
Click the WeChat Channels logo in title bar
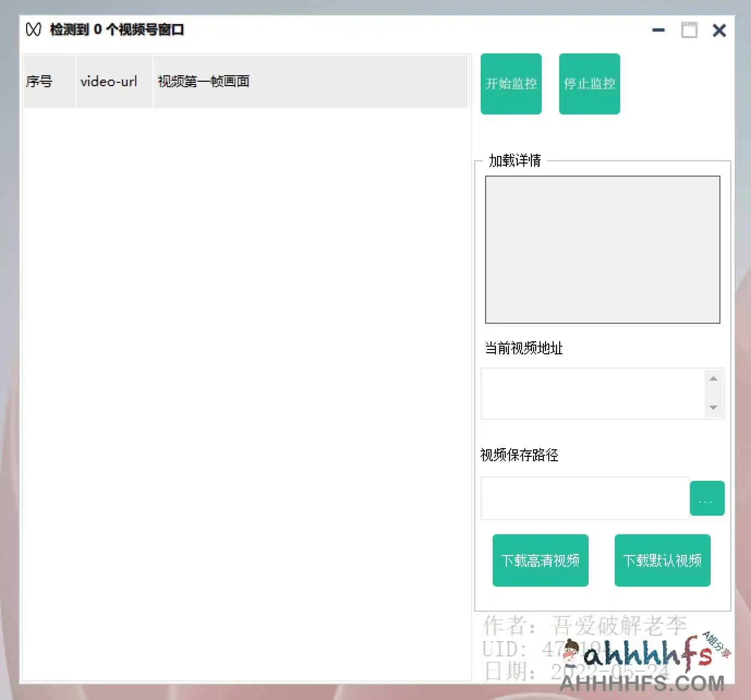33,30
